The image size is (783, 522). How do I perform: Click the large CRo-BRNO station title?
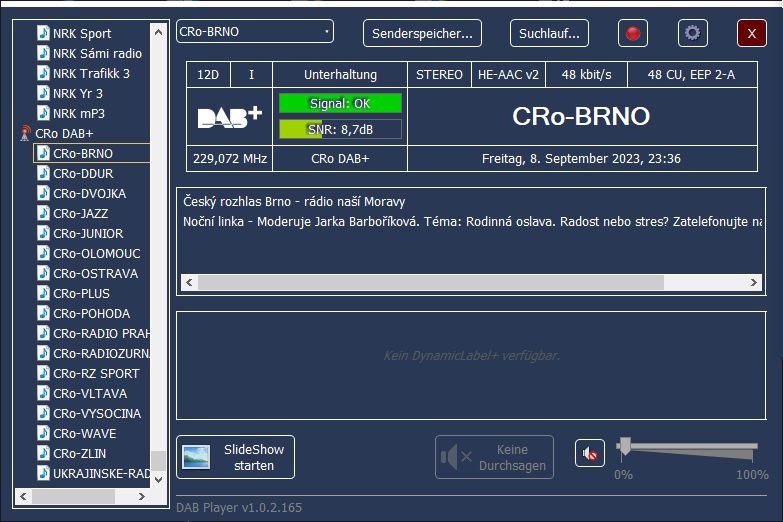point(581,116)
